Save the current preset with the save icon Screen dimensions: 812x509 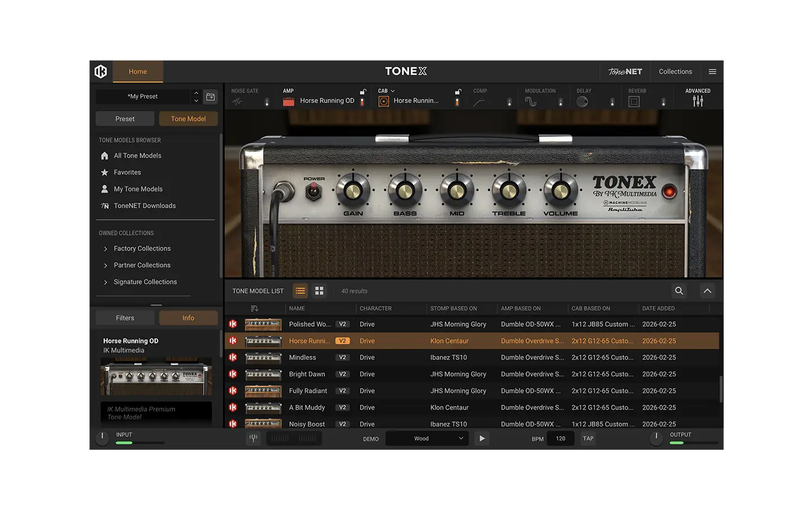(x=210, y=96)
